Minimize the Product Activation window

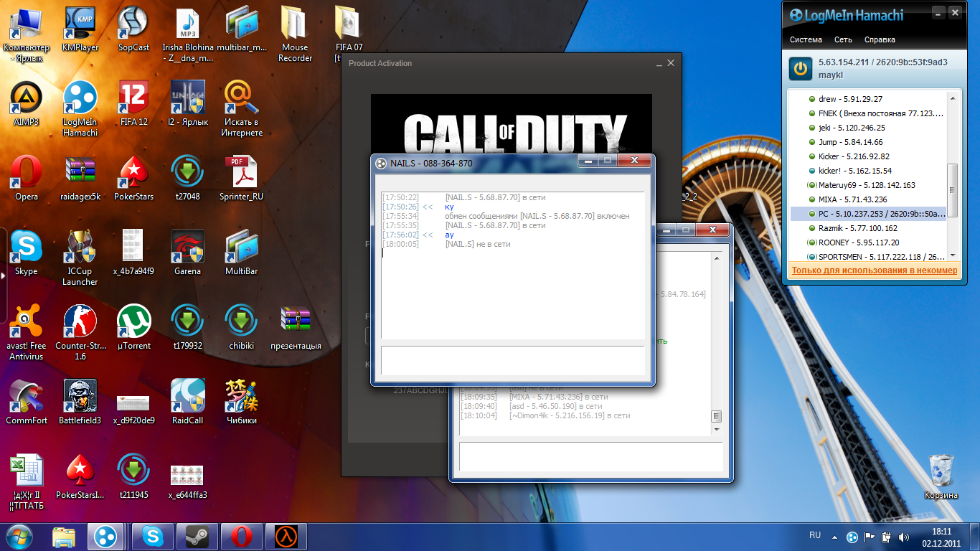(x=658, y=63)
